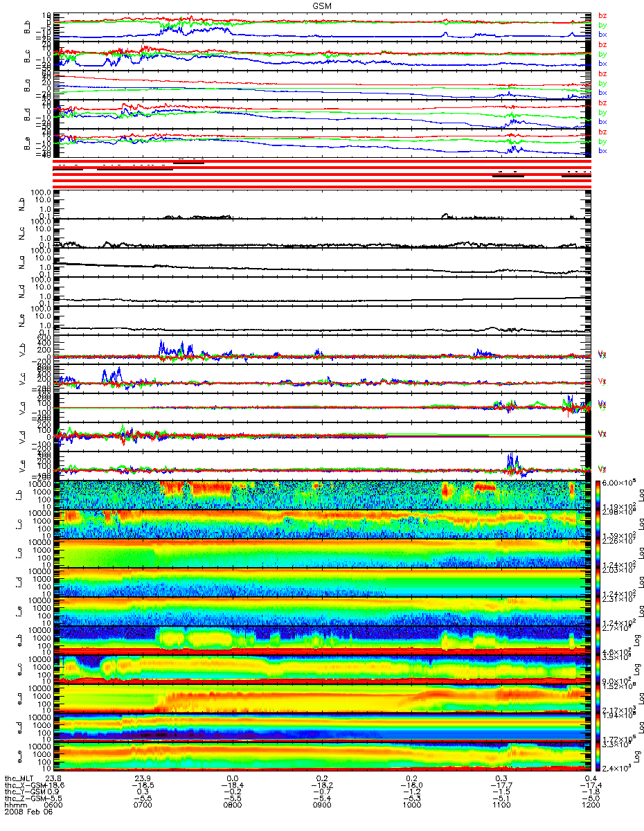Click the bx legend of B_e panel
This screenshot has width=644, height=831.
coord(602,151)
